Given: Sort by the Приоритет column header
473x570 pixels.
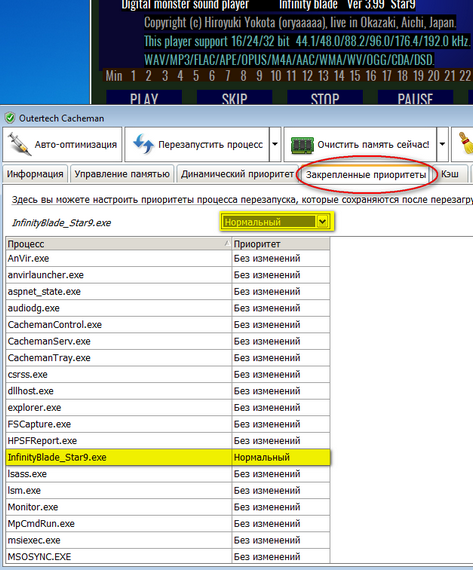Looking at the screenshot, I should [281, 244].
